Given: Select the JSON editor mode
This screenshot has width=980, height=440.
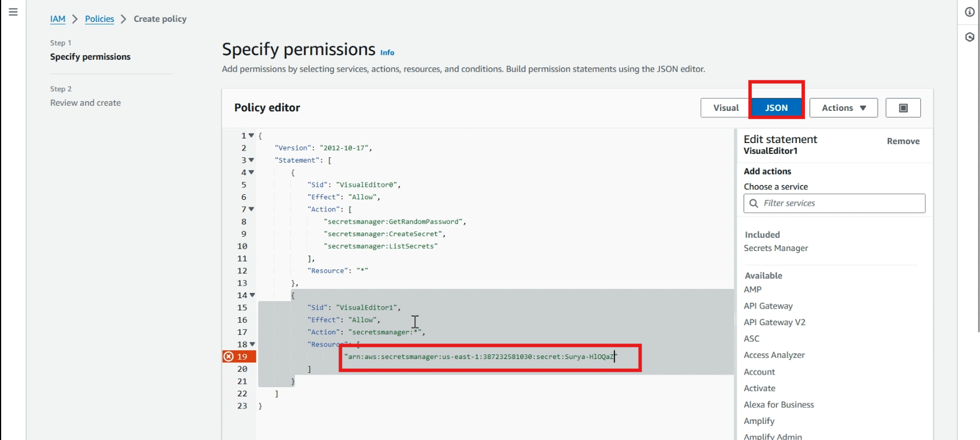Looking at the screenshot, I should [776, 108].
